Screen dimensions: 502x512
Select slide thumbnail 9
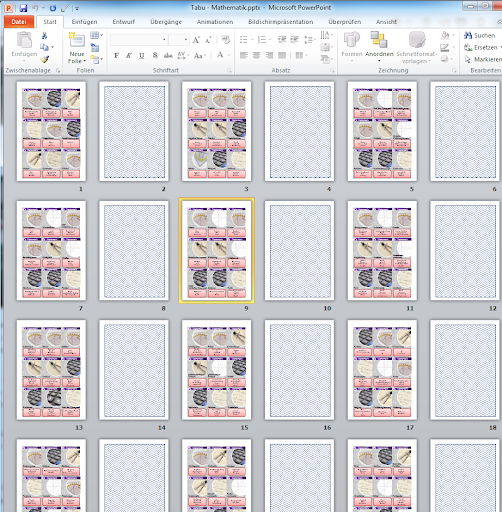click(217, 250)
